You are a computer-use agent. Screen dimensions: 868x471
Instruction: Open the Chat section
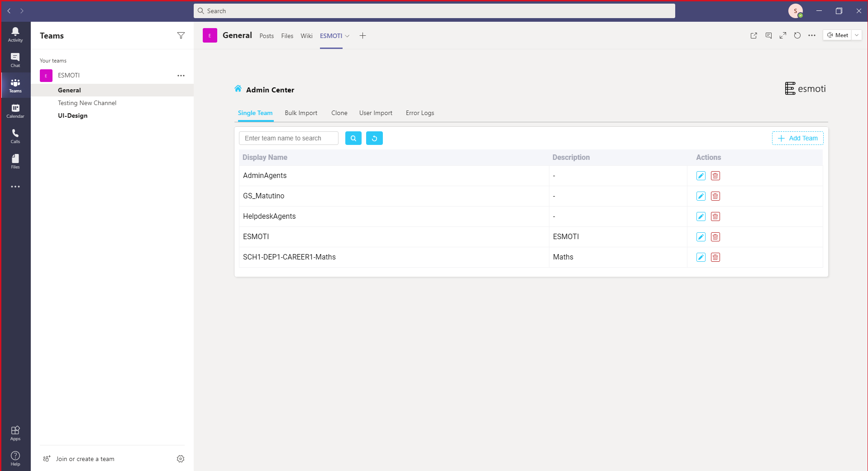click(15, 60)
